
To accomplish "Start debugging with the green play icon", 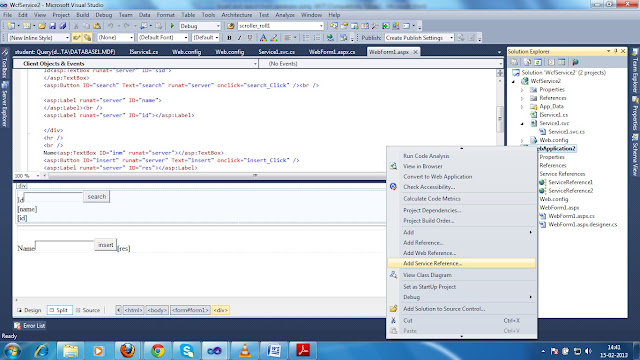I will pyautogui.click(x=172, y=26).
